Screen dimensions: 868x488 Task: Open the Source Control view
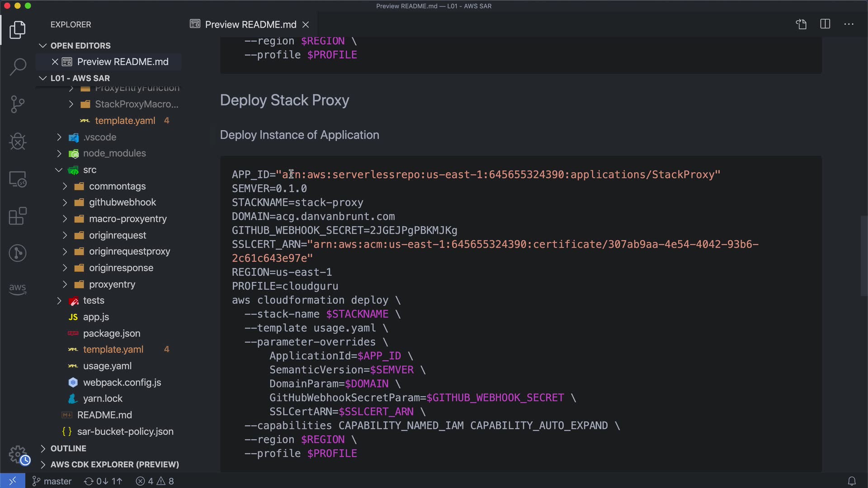tap(18, 104)
